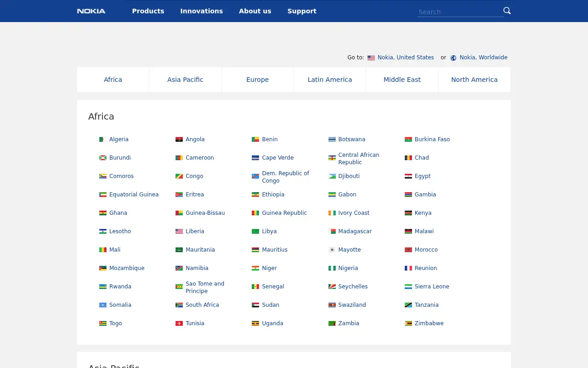This screenshot has height=368, width=588.
Task: Jump to the Middle East region tab
Action: (x=402, y=80)
